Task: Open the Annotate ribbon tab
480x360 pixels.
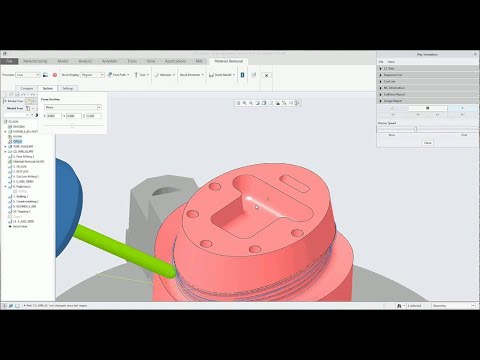Action: click(109, 61)
